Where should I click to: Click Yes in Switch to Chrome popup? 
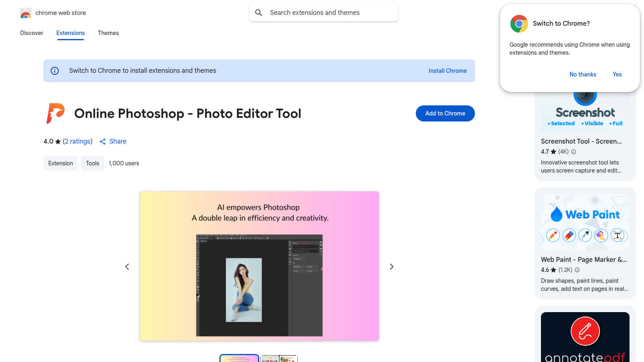click(x=617, y=74)
